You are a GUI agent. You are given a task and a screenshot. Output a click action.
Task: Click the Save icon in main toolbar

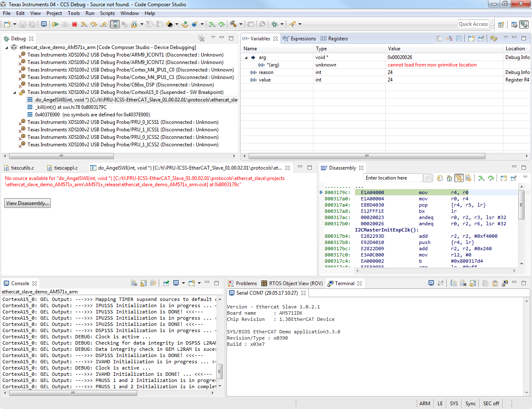coord(23,25)
